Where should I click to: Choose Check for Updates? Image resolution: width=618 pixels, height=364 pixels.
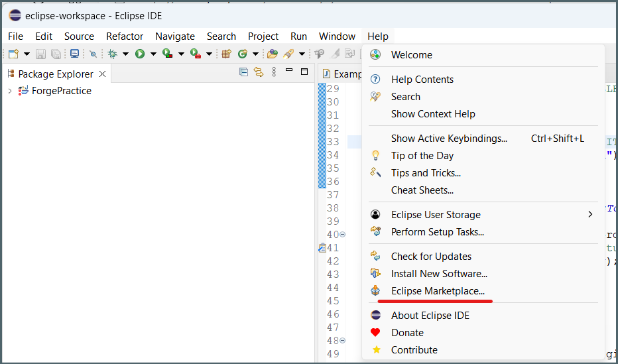[x=431, y=256]
